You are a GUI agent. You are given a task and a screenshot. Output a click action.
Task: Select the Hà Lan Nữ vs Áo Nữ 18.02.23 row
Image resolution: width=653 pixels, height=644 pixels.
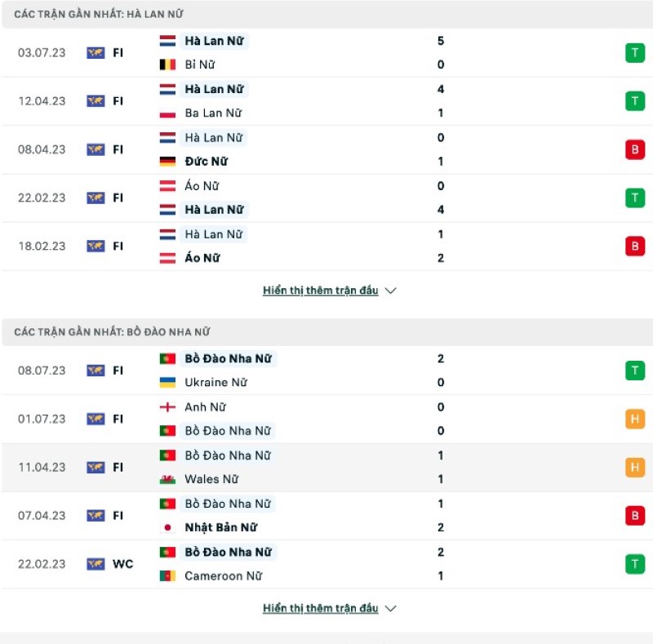pos(326,246)
